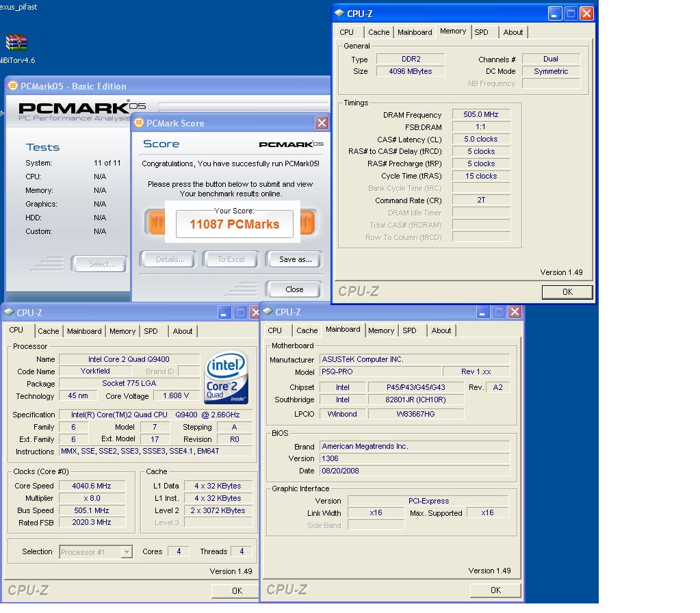
Task: Click the Memory Type DDR2 value
Action: pos(411,59)
